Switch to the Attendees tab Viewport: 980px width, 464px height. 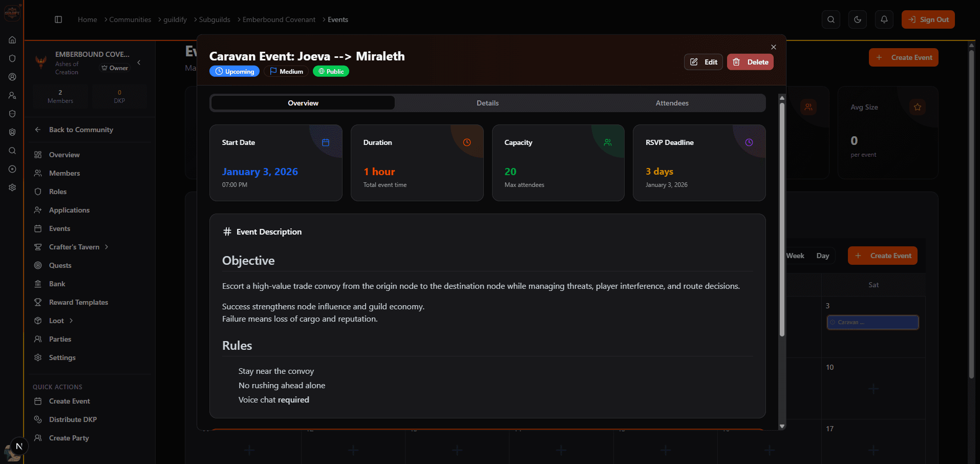point(672,102)
